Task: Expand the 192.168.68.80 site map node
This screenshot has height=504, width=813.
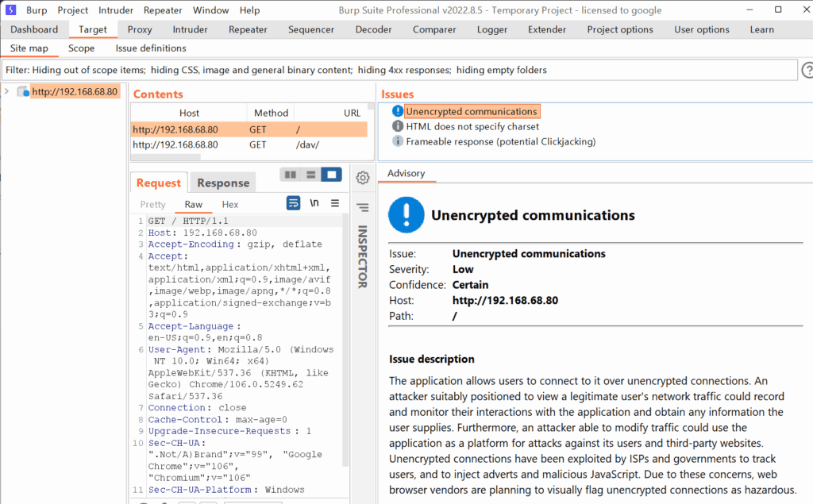Action: pyautogui.click(x=7, y=91)
